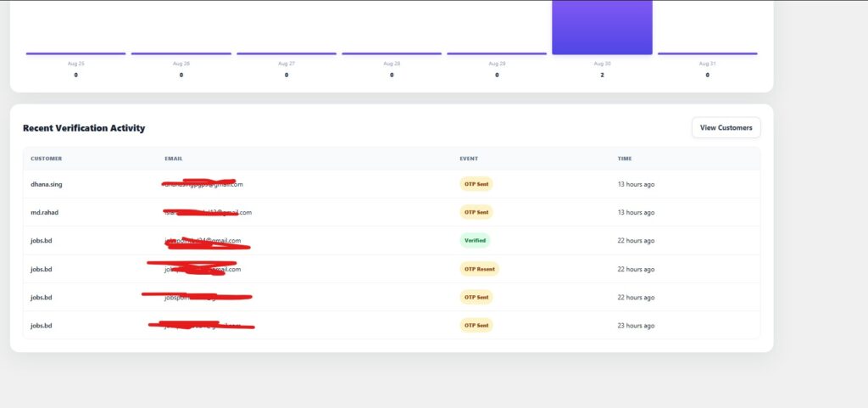This screenshot has width=868, height=408.
Task: Select the Aug 30 chart bar
Action: coord(602,27)
